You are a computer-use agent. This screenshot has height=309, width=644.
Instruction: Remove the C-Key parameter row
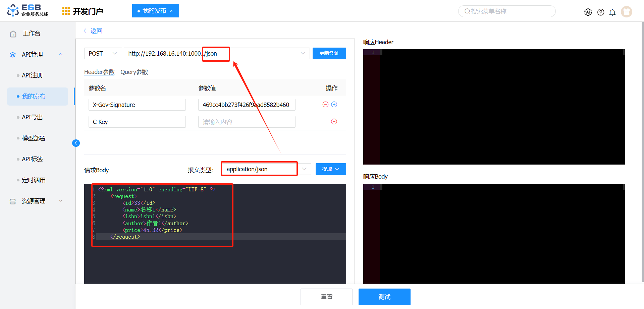[x=334, y=122]
